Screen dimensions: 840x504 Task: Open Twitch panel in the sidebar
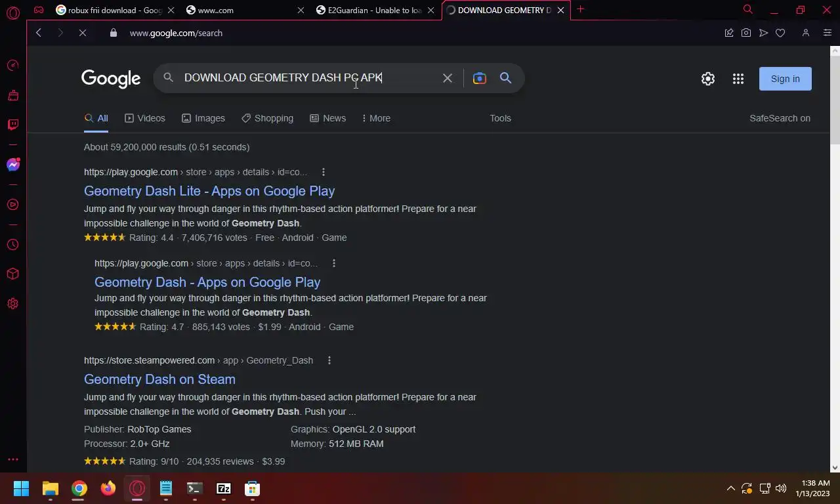tap(12, 125)
